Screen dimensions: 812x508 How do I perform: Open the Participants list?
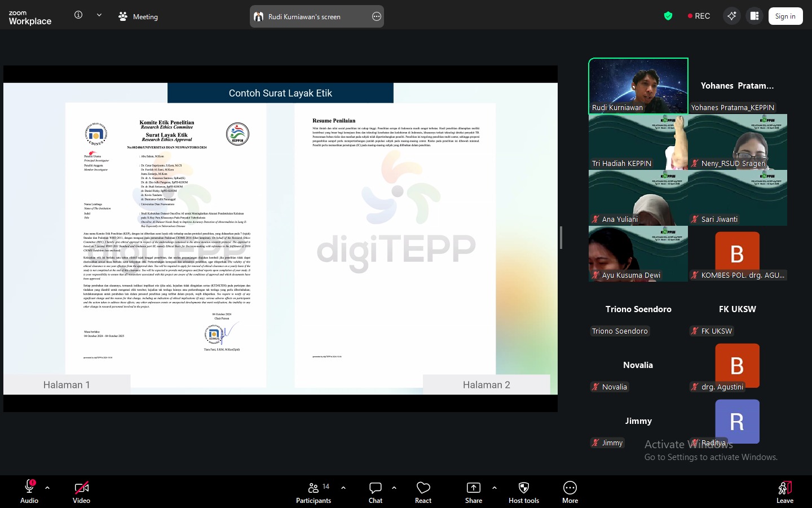(x=314, y=492)
